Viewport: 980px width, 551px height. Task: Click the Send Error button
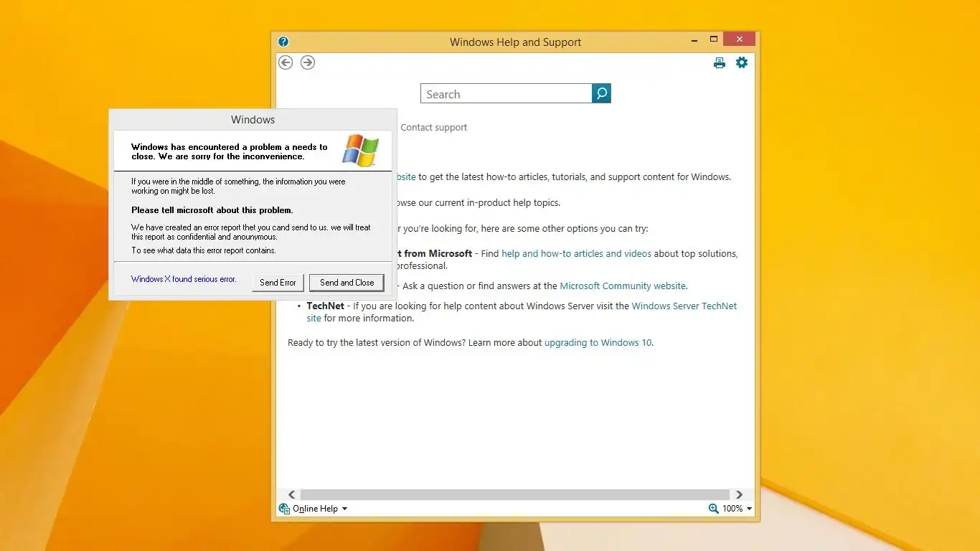coord(278,283)
